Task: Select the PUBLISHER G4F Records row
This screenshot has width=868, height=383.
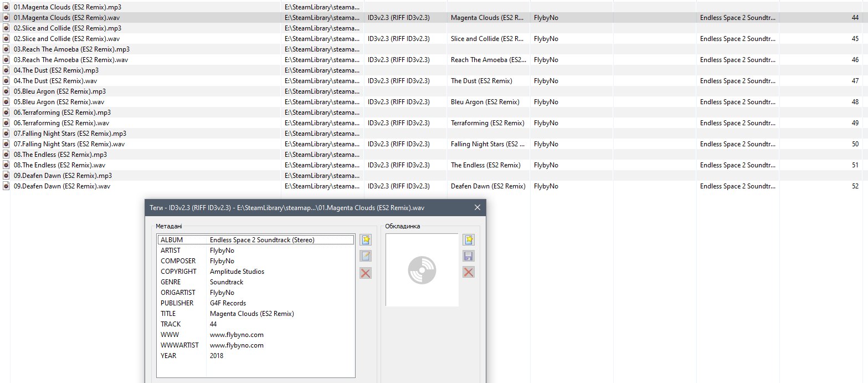Action: click(x=256, y=303)
